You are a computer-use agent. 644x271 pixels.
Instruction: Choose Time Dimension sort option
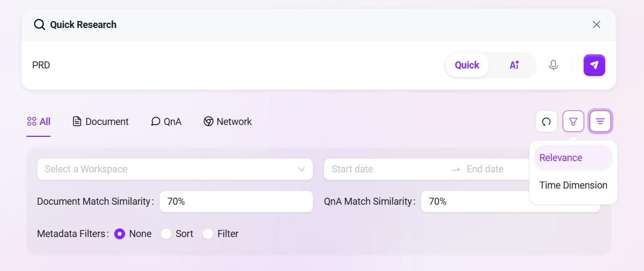pyautogui.click(x=573, y=185)
